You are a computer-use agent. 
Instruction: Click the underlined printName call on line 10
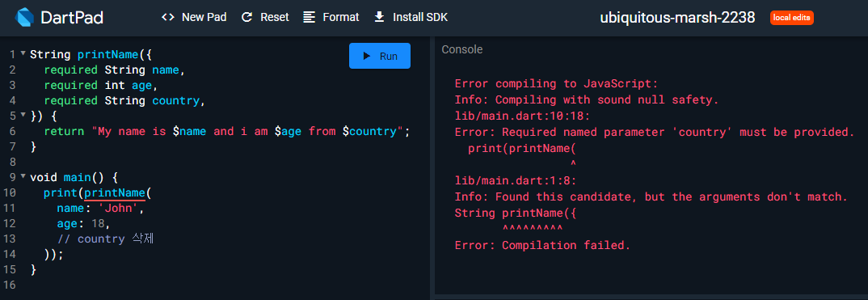[x=115, y=193]
